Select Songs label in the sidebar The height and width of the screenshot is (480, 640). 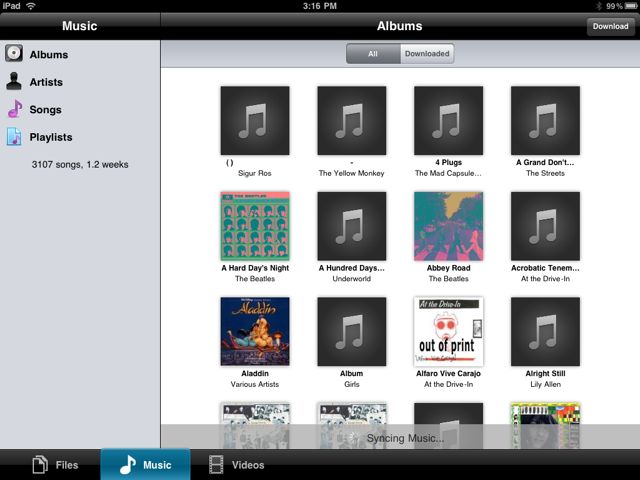point(45,109)
